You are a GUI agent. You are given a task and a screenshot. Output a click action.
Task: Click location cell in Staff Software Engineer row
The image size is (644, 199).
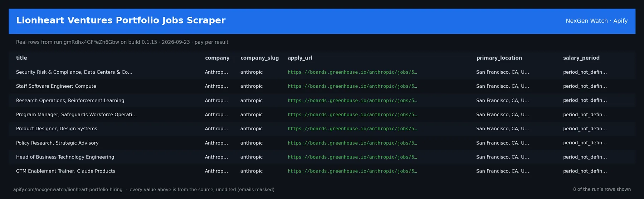[502, 86]
